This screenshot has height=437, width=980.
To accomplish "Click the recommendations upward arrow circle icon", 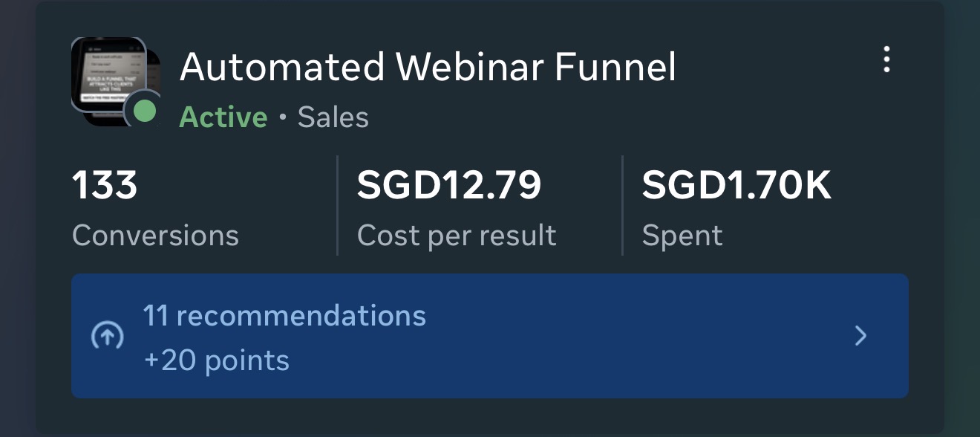I will 108,337.
